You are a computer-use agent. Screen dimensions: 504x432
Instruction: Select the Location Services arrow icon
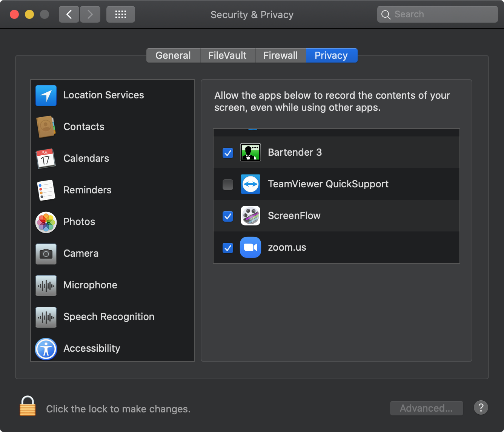pos(46,95)
